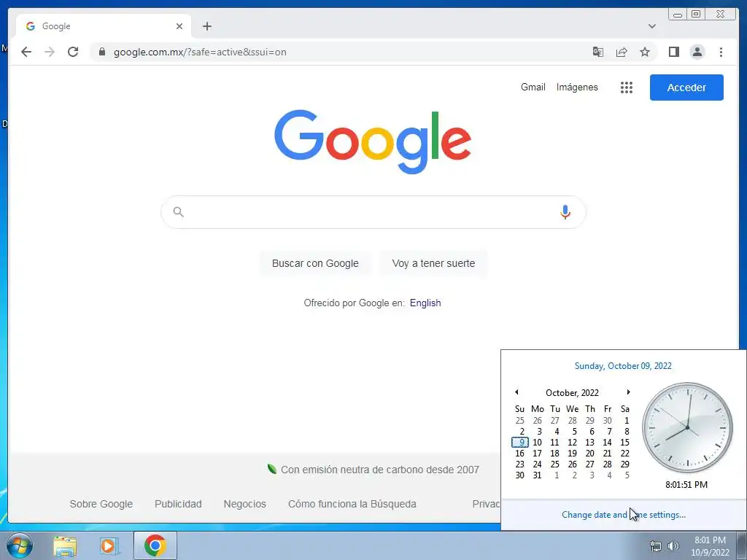Open the Gmail link
This screenshot has height=560, width=747.
tap(533, 87)
